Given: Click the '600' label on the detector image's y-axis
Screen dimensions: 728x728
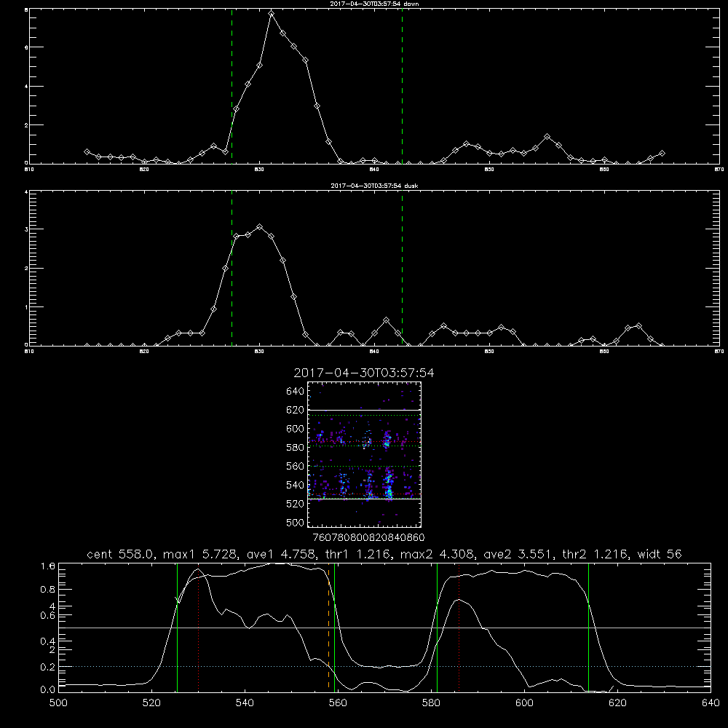Looking at the screenshot, I should tap(296, 429).
